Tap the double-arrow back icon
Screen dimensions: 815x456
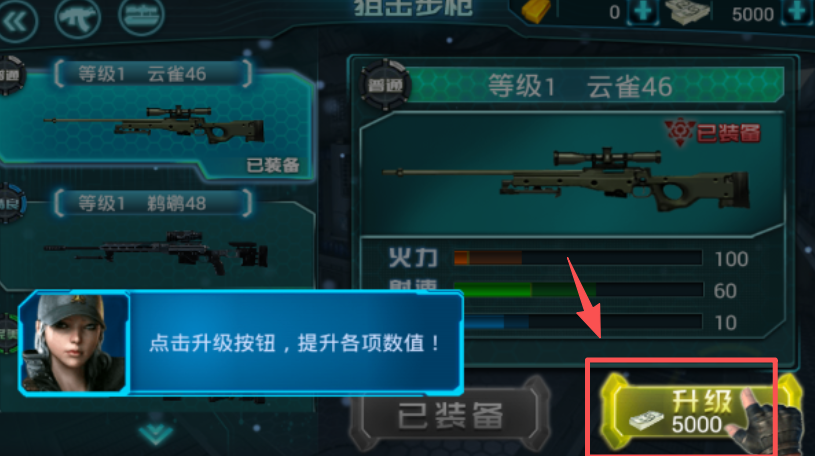coord(17,21)
